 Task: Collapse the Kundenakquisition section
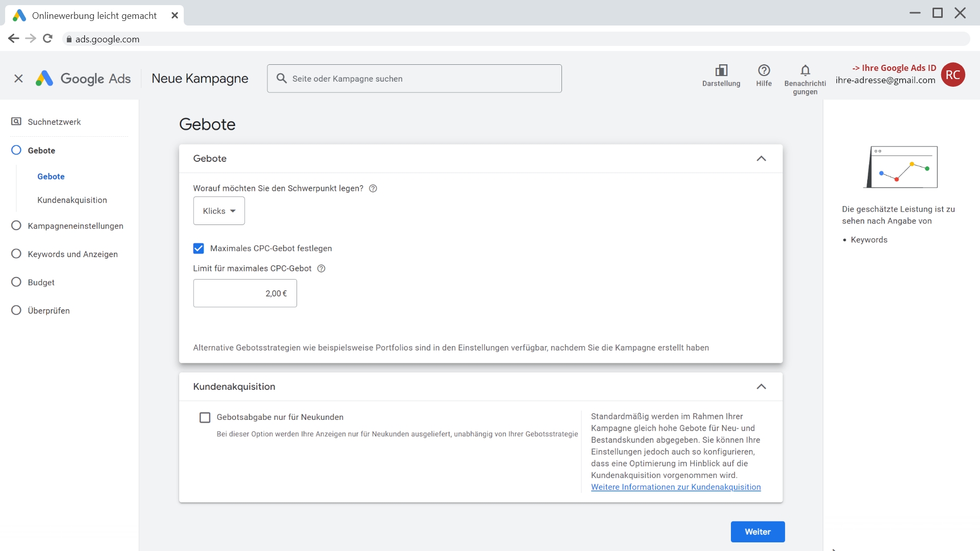(761, 387)
